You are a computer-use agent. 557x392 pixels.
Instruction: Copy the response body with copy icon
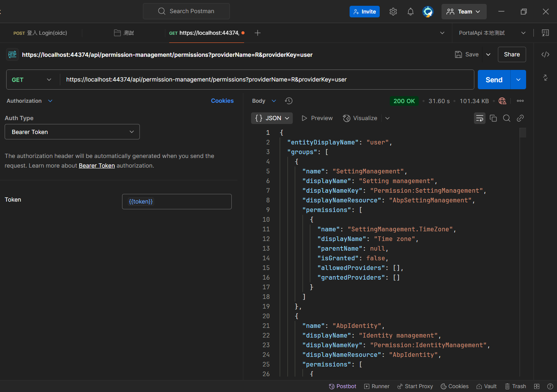493,118
